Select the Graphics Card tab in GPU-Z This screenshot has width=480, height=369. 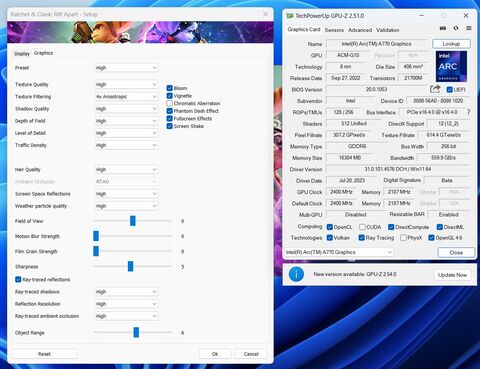point(304,29)
